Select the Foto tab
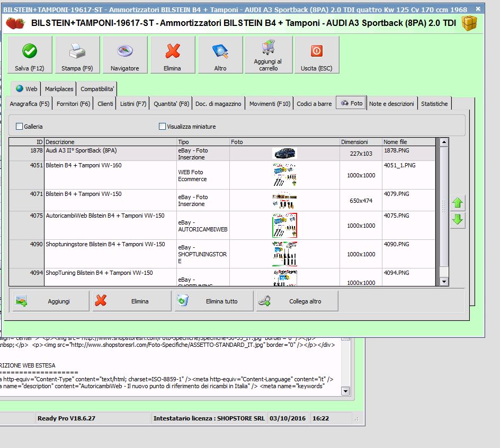500x448 pixels. click(351, 103)
